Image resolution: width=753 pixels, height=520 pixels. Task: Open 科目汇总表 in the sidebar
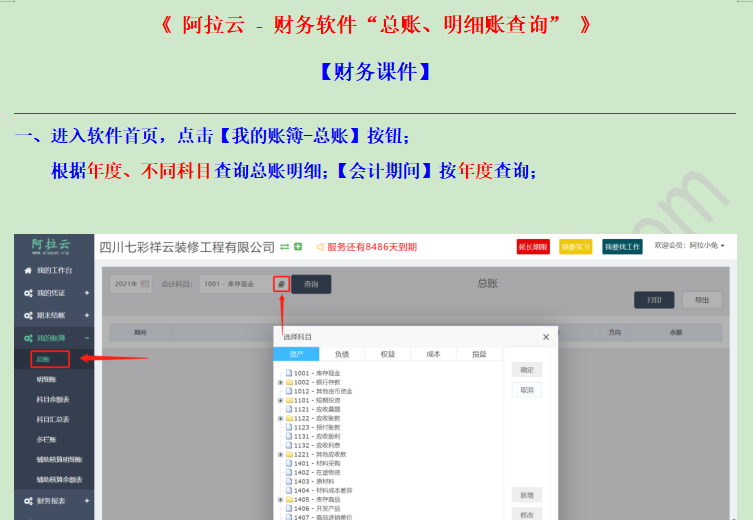(x=53, y=420)
